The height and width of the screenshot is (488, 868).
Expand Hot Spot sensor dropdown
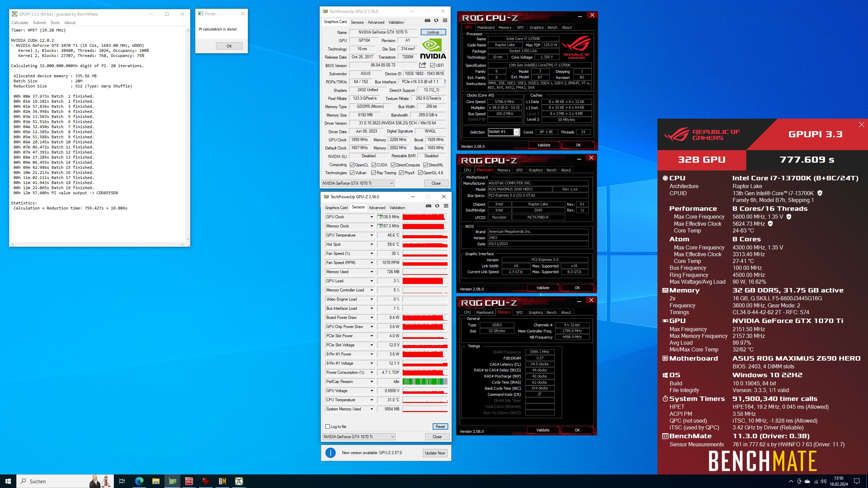click(372, 244)
